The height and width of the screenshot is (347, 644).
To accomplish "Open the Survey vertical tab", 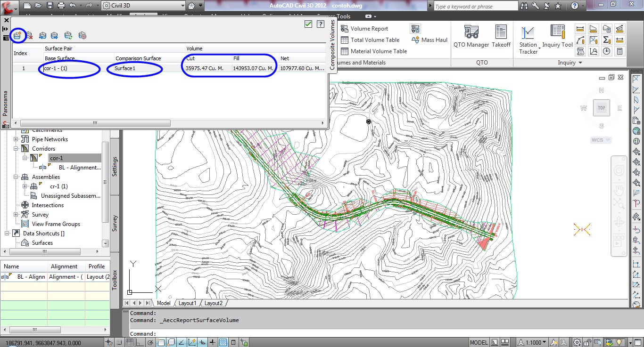I will click(115, 224).
